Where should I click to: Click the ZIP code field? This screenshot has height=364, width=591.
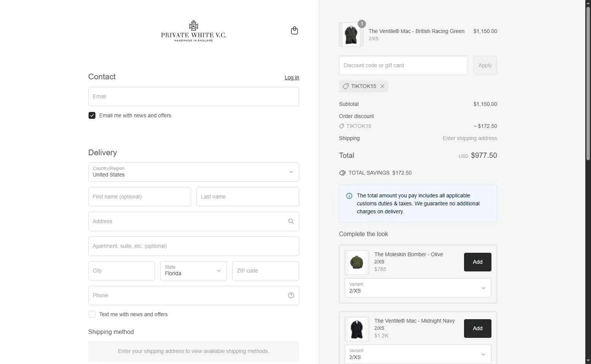[x=266, y=271]
